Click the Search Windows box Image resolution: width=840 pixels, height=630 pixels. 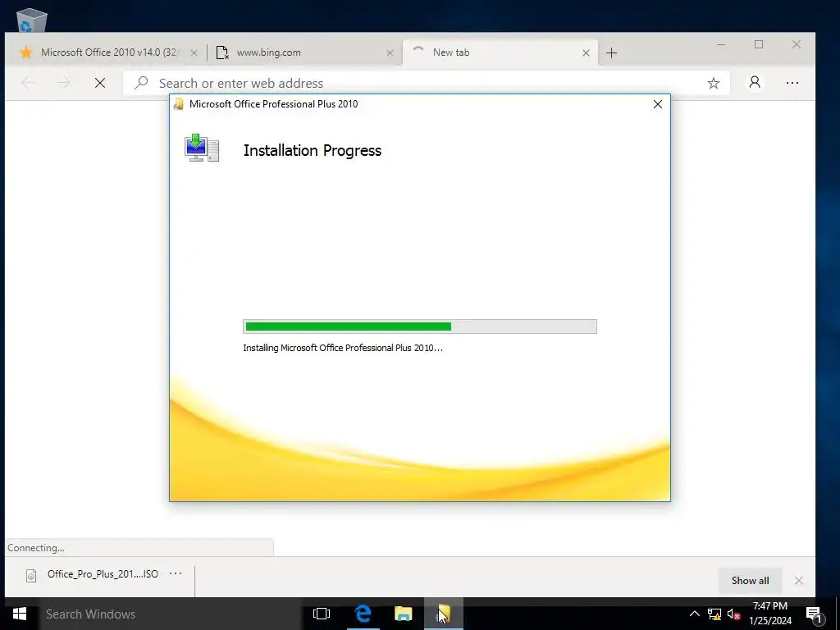coord(171,614)
